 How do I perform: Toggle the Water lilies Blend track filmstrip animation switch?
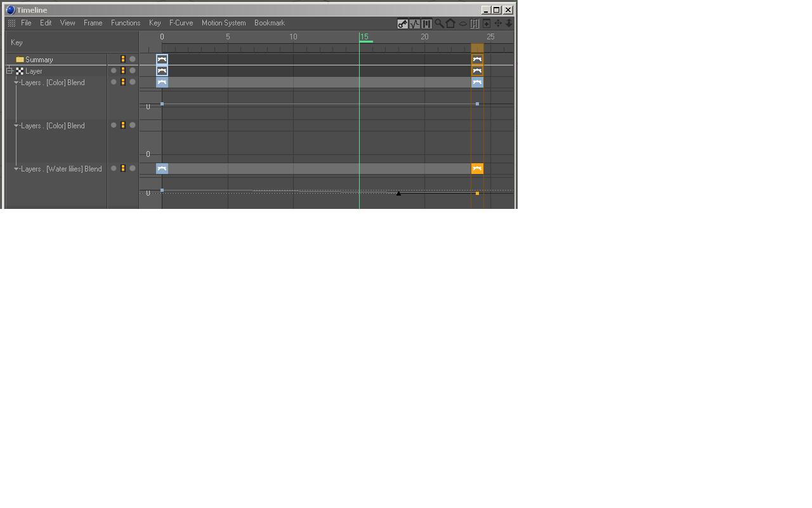tap(123, 168)
